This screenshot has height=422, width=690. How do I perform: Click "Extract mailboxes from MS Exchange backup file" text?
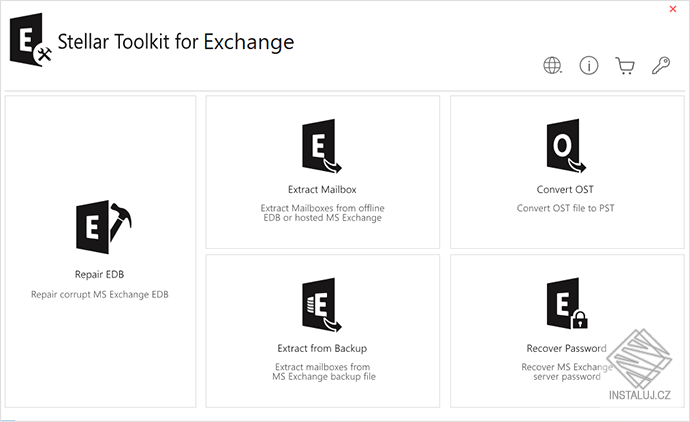(323, 372)
